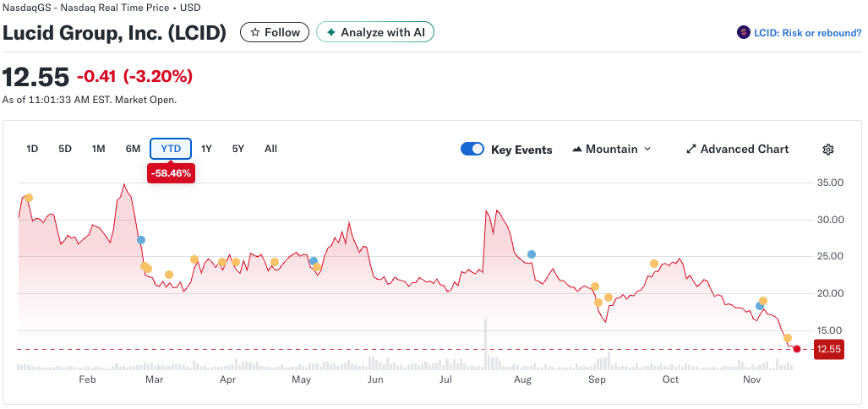Click the blue event marker in late February
Viewport: 868px width, 409px height.
tap(141, 240)
